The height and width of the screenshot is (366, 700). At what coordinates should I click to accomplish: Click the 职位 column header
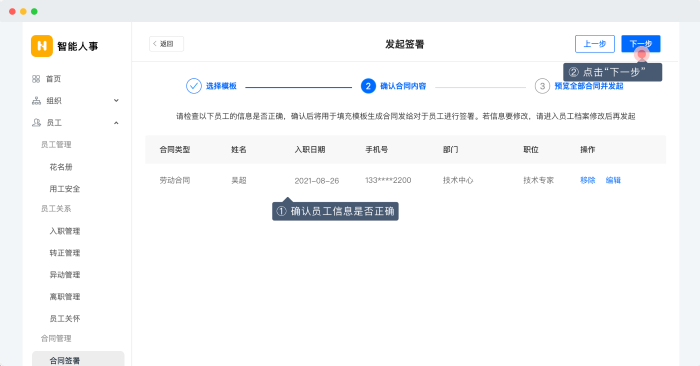[531, 150]
